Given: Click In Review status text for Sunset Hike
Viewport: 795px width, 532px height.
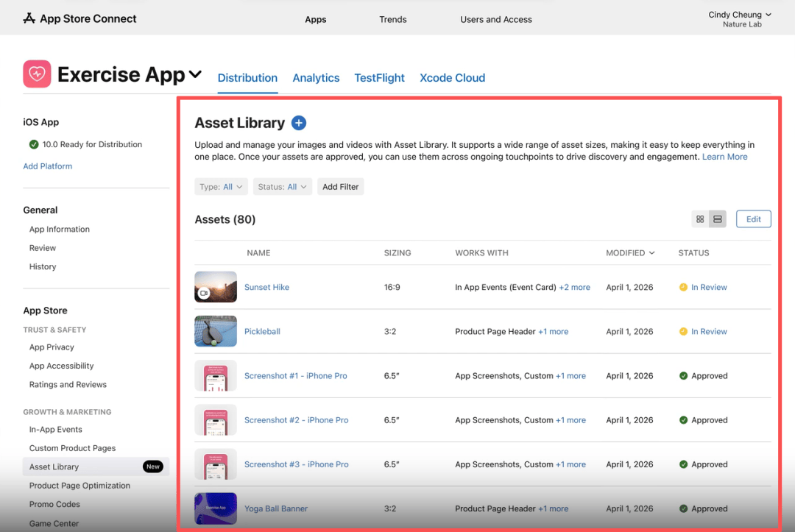Looking at the screenshot, I should [x=709, y=287].
